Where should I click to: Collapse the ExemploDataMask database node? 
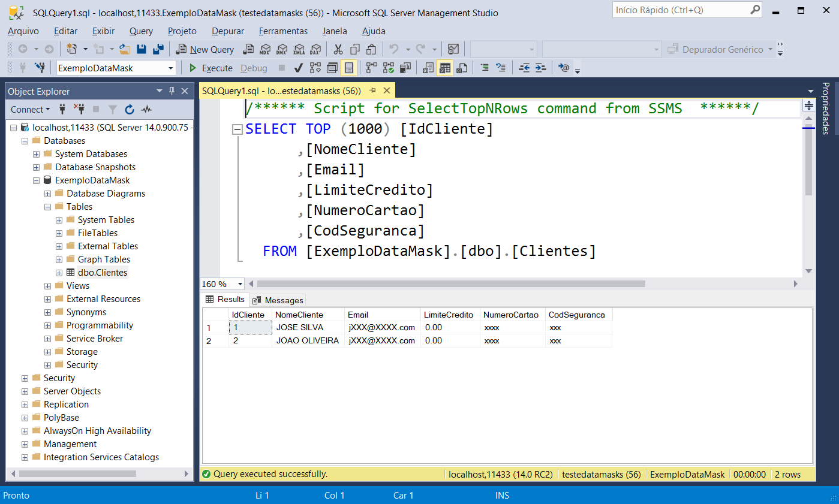37,180
